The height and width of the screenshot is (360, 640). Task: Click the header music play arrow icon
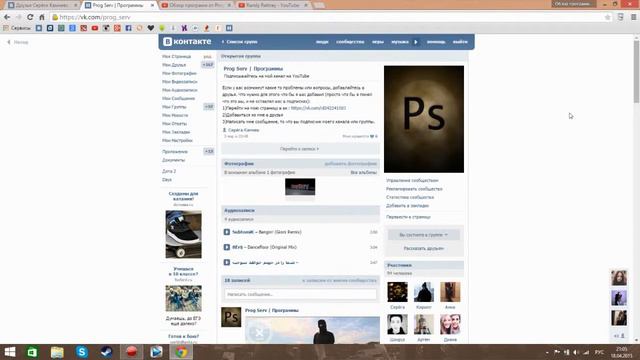[x=416, y=42]
